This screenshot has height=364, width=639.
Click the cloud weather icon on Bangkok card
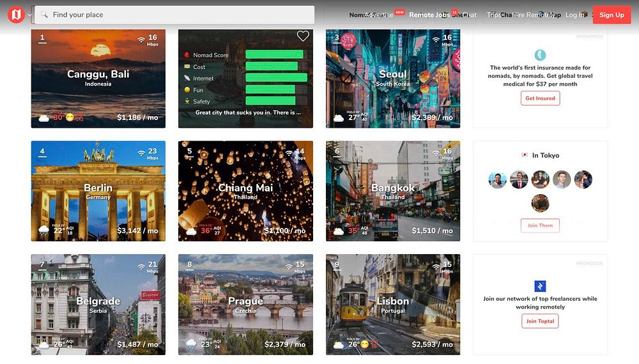click(x=339, y=232)
